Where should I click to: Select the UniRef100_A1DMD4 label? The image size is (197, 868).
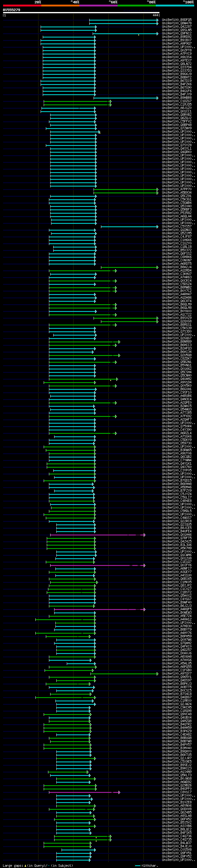point(177,270)
